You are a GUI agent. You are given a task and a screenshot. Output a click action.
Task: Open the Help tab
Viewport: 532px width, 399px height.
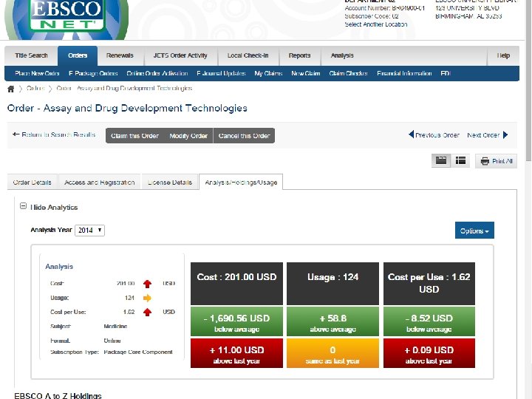coord(503,55)
